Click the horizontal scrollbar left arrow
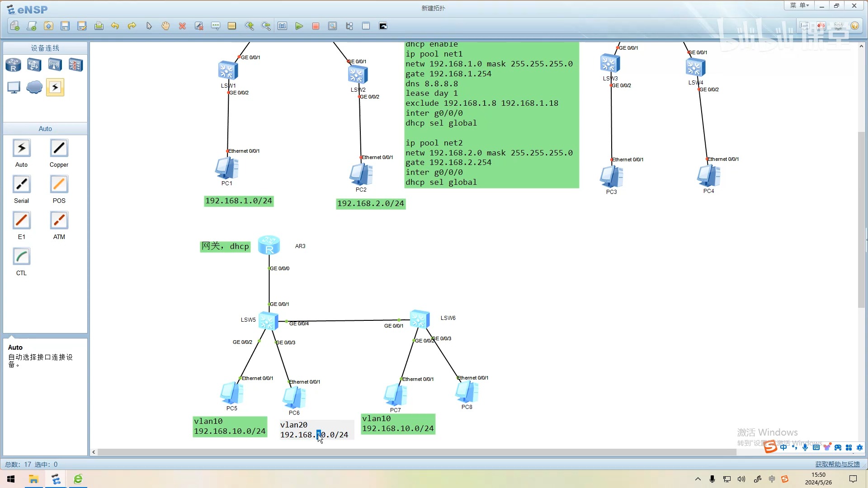 tap(94, 452)
